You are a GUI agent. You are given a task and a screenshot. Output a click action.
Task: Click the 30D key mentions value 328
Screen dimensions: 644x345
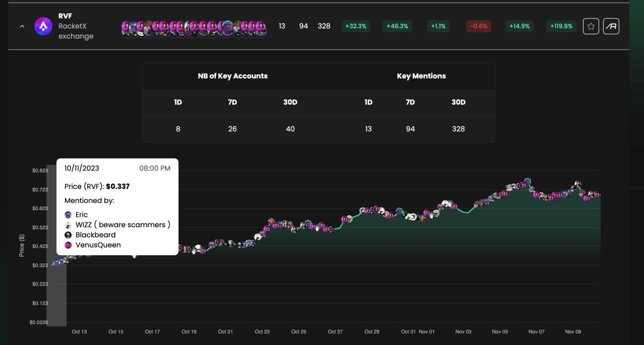tap(458, 129)
